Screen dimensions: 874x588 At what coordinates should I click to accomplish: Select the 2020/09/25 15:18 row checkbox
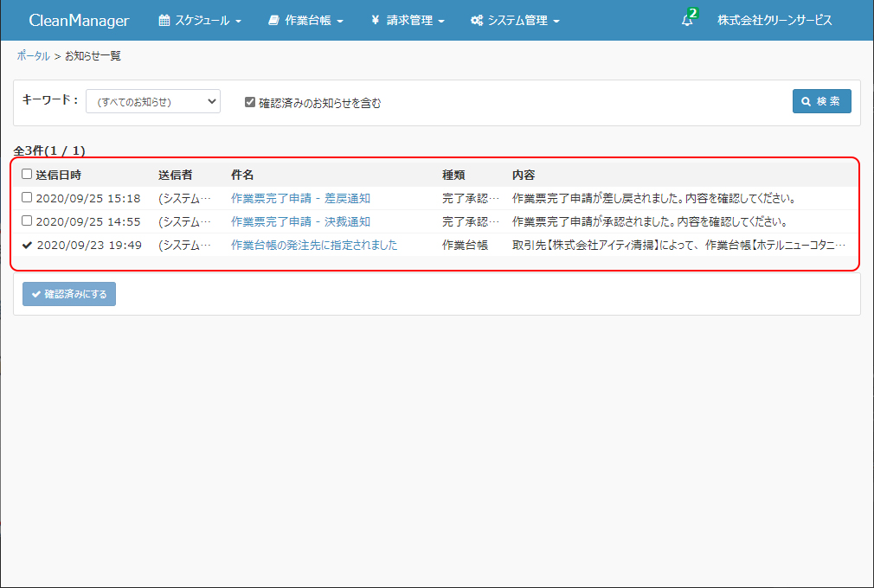coord(27,198)
